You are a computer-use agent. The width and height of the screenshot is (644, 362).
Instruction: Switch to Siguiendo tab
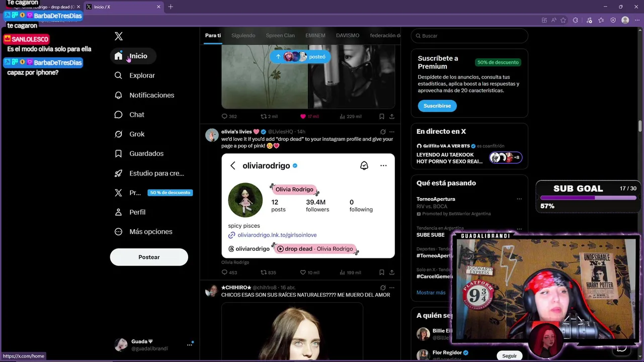point(243,36)
